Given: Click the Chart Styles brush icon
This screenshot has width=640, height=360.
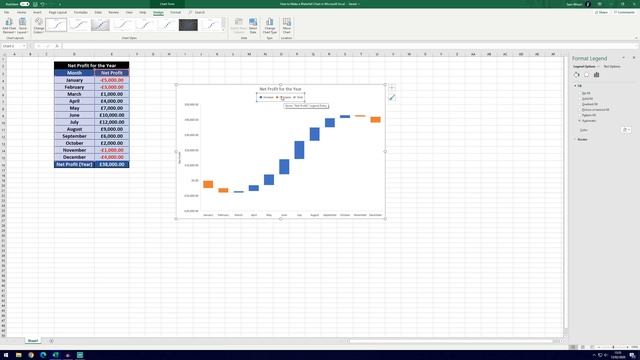Looking at the screenshot, I should pyautogui.click(x=392, y=98).
